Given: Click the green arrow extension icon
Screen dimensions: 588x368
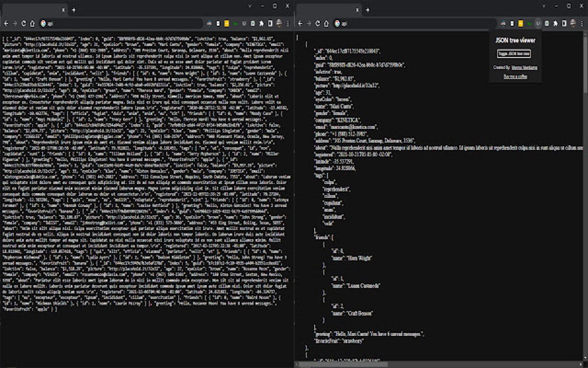Looking at the screenshot, I should [x=529, y=24].
